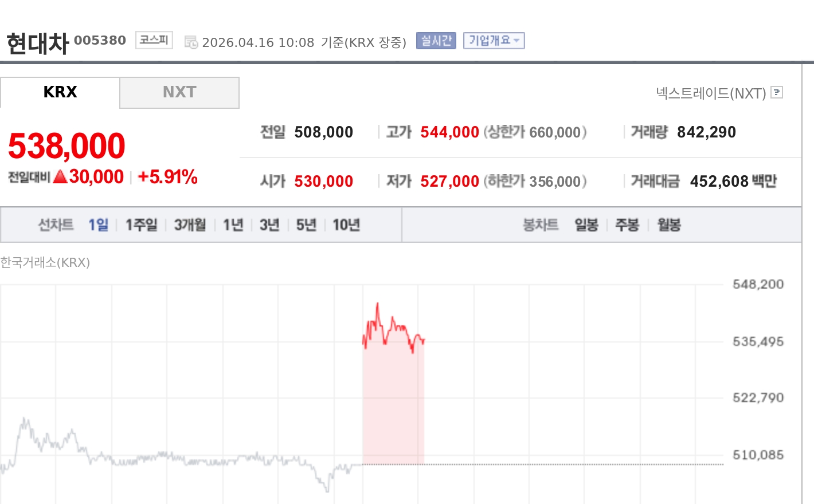This screenshot has height=504, width=814.
Task: Open the NXT help tooltip icon
Action: [x=777, y=93]
